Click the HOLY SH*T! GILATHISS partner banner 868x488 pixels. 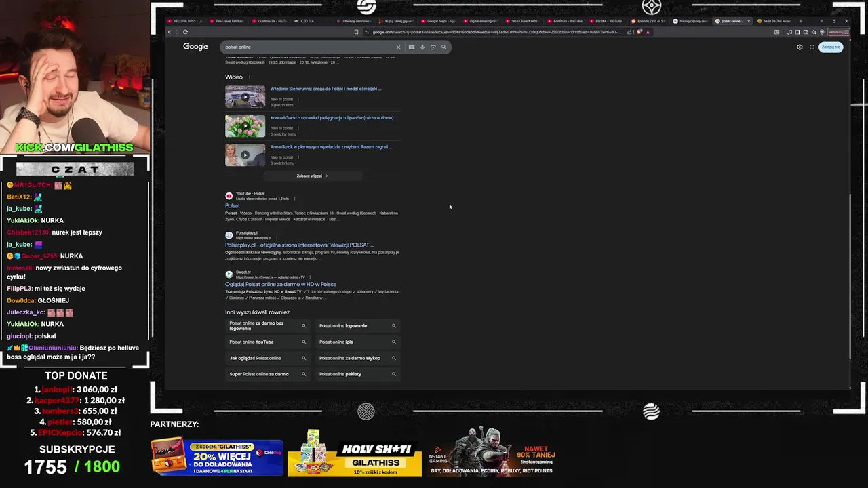pyautogui.click(x=355, y=453)
